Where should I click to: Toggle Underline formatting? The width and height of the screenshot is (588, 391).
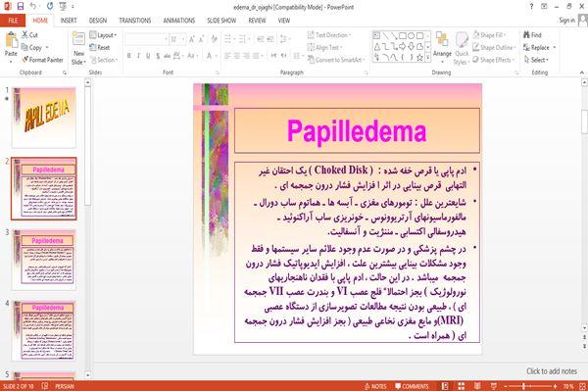click(x=148, y=56)
